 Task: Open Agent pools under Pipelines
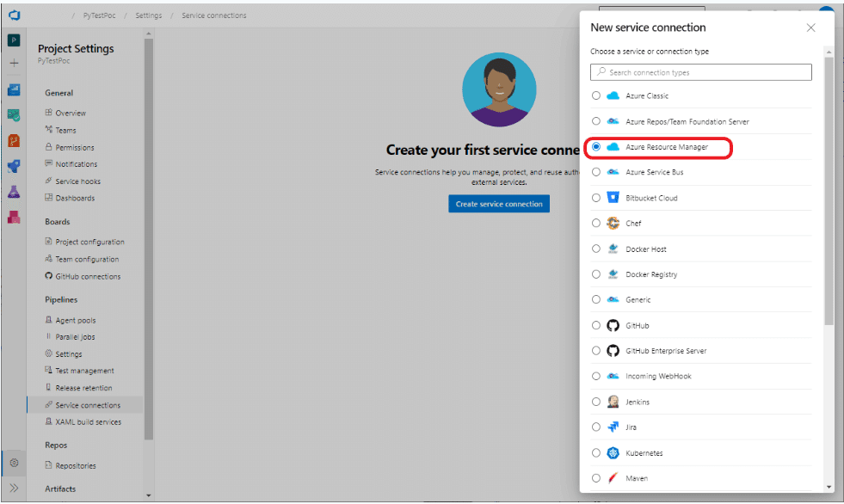[x=76, y=320]
